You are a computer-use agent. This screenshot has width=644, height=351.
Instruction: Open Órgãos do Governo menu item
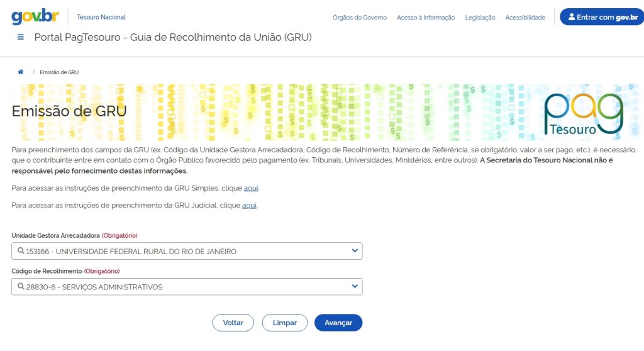(x=360, y=18)
